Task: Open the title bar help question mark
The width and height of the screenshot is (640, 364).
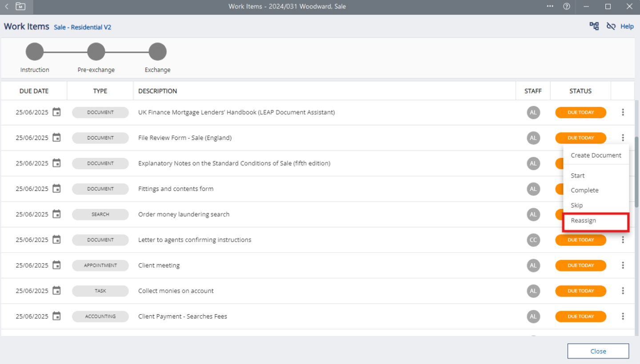Action: (x=566, y=7)
